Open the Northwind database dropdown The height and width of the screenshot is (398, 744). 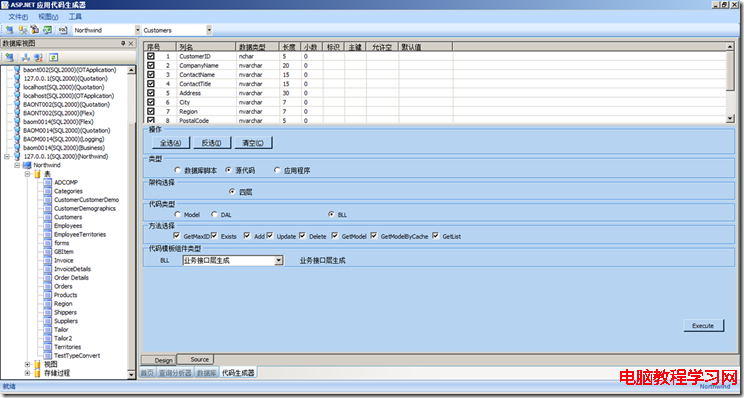[138, 30]
